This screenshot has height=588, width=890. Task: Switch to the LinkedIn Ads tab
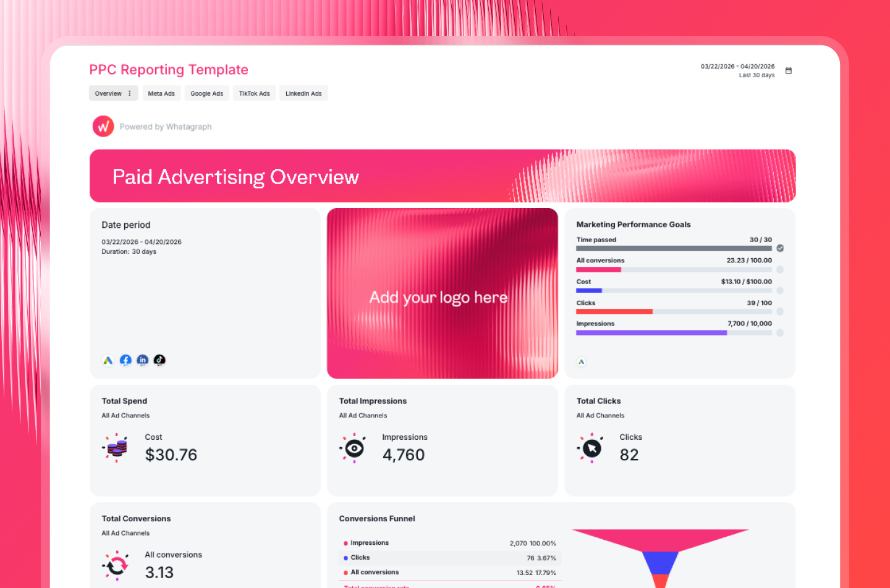click(303, 93)
